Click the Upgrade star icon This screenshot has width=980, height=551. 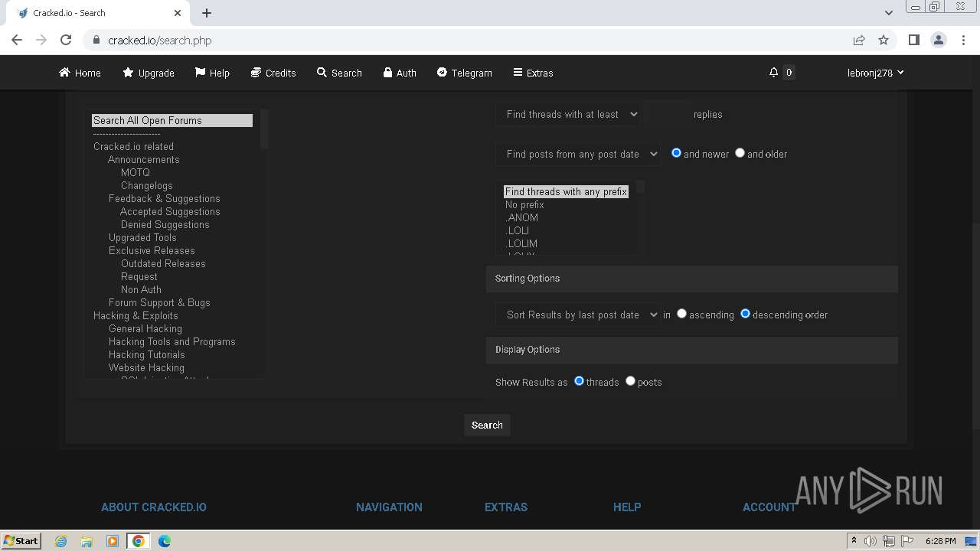click(128, 73)
